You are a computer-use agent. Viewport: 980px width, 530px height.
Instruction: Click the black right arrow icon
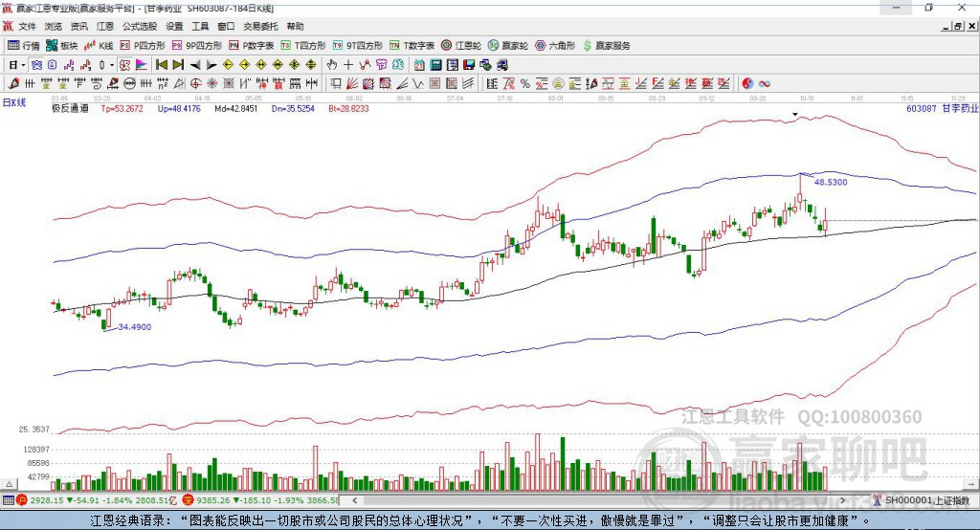click(212, 65)
